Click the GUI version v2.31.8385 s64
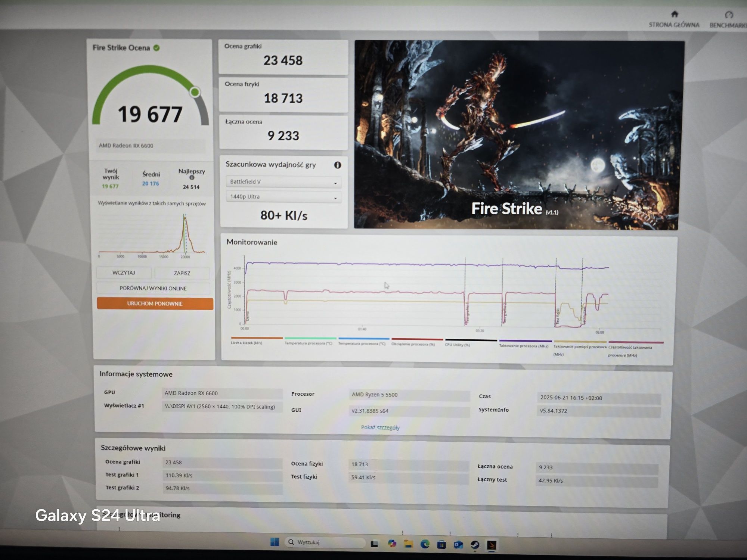 coord(409,411)
